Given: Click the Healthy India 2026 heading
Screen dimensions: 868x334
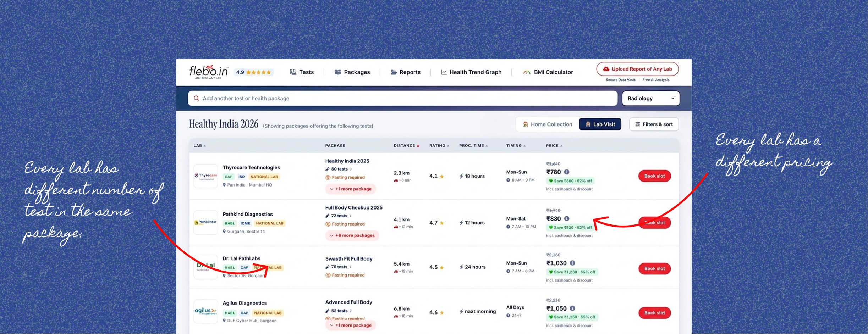Looking at the screenshot, I should pyautogui.click(x=224, y=124).
